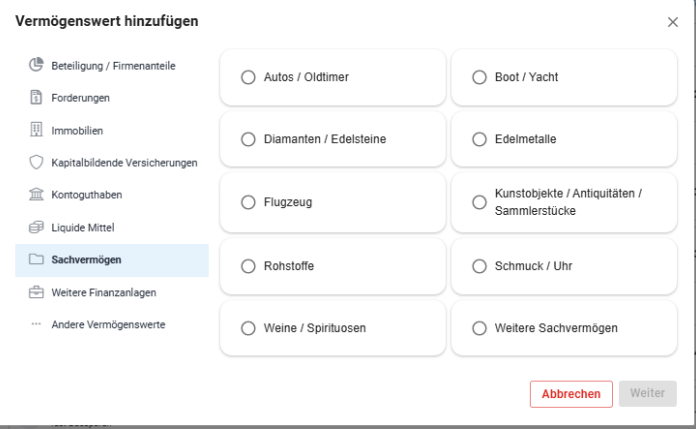Image resolution: width=696 pixels, height=429 pixels.
Task: Click the Abbrechen button
Action: coord(571,394)
